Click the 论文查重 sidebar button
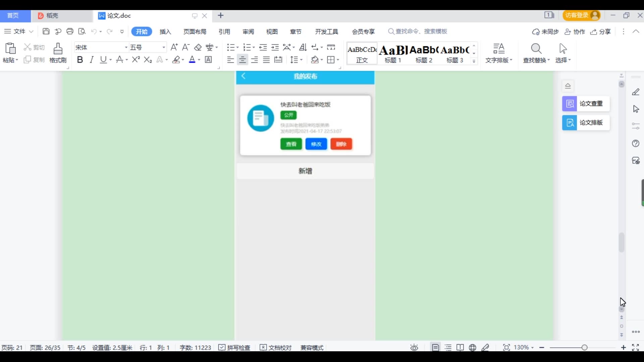The width and height of the screenshot is (644, 362). click(x=586, y=104)
